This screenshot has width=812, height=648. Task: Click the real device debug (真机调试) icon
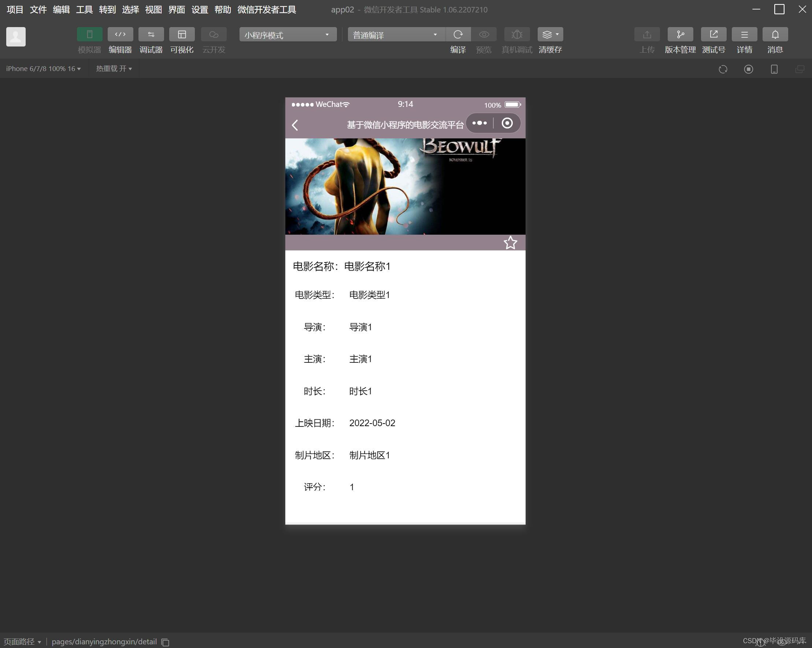click(517, 35)
